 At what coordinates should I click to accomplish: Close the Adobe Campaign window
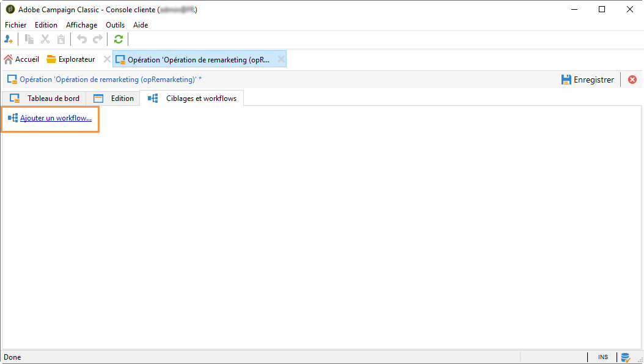click(x=629, y=9)
